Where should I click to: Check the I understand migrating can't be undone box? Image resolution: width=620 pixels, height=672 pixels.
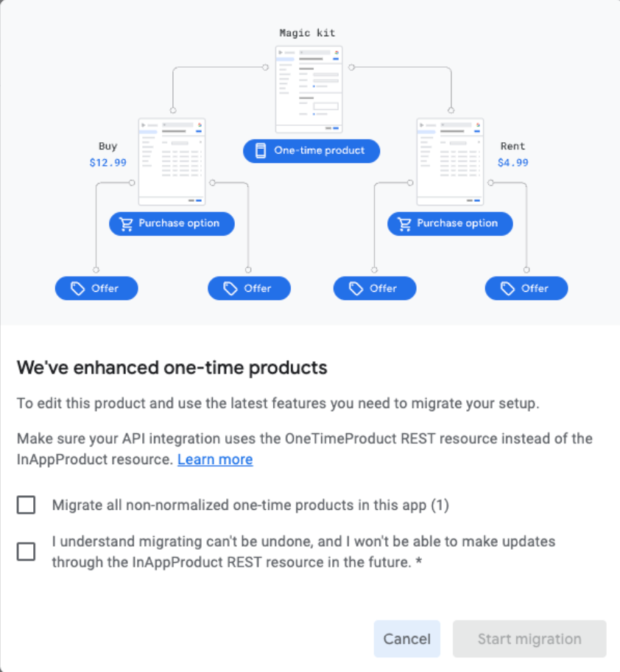[x=26, y=552]
